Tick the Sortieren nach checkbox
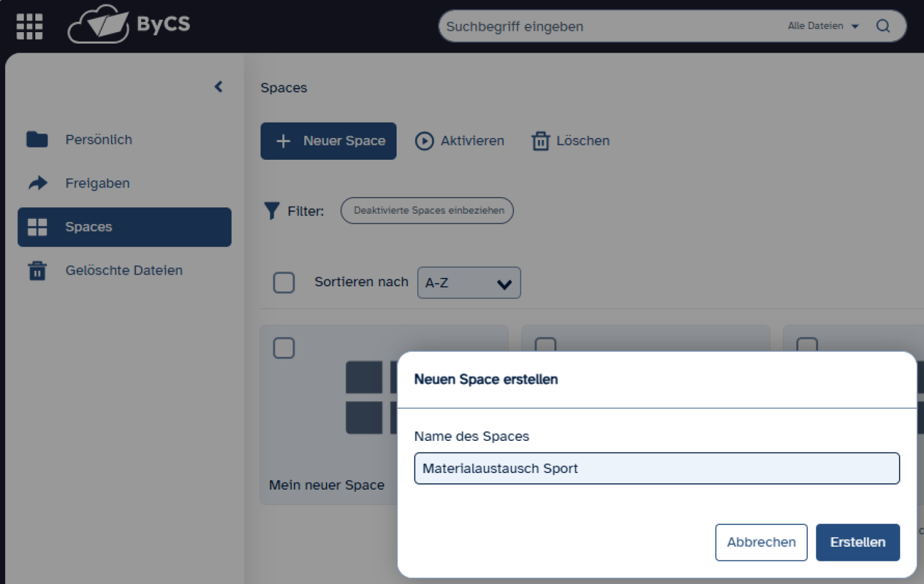This screenshot has height=584, width=924. coord(284,282)
